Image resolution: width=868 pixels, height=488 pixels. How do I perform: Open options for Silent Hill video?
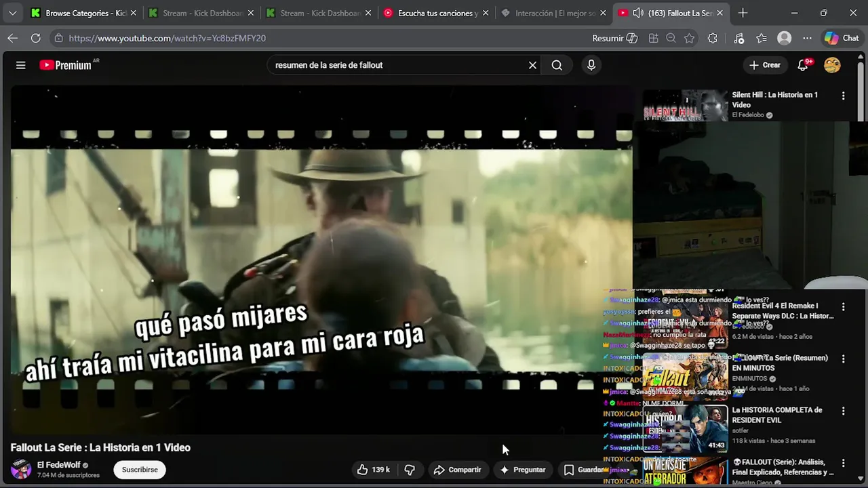click(x=843, y=96)
